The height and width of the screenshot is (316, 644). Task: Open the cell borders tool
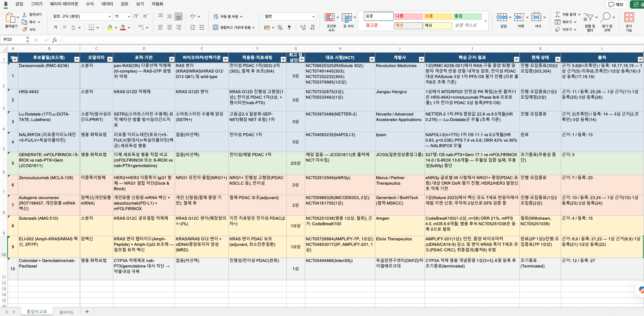(x=91, y=28)
